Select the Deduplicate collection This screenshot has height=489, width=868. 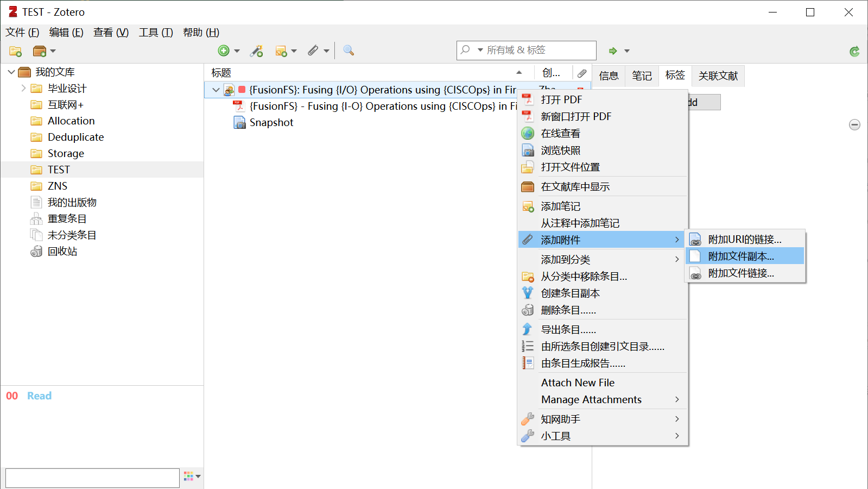click(x=75, y=137)
